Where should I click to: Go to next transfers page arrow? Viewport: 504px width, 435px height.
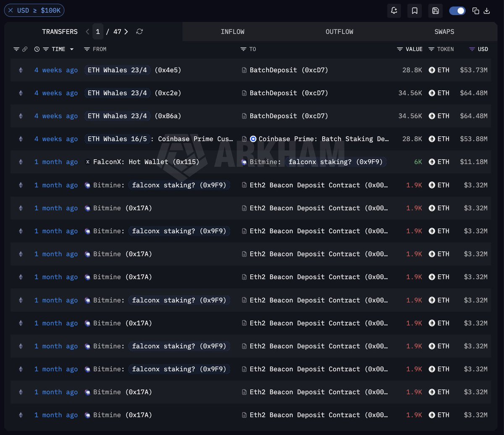(126, 32)
